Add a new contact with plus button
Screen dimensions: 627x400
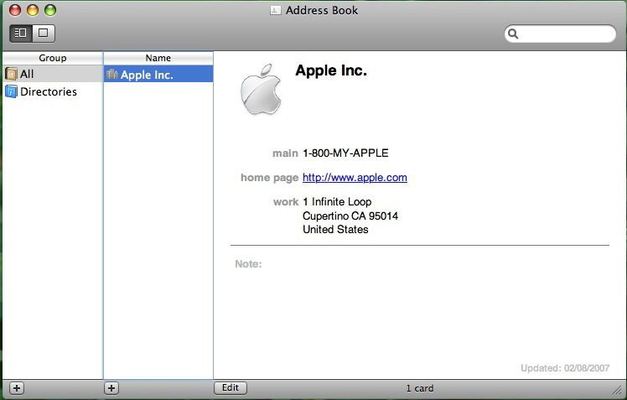click(x=112, y=388)
